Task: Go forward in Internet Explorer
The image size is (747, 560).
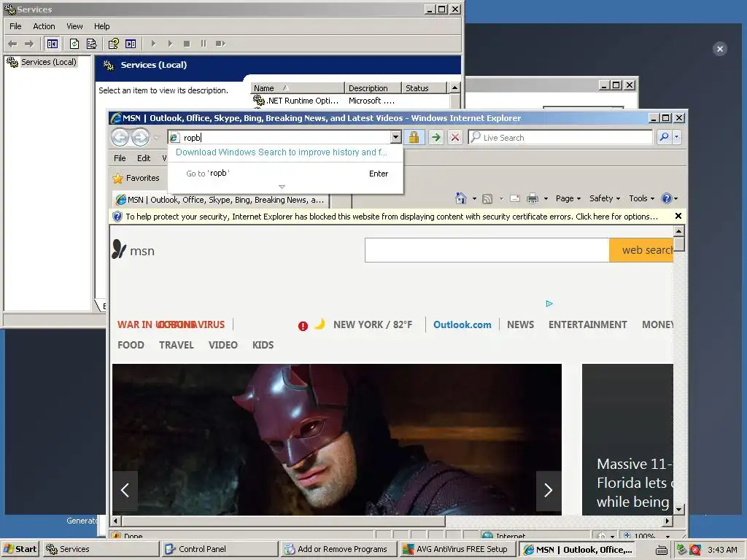Action: pyautogui.click(x=140, y=138)
